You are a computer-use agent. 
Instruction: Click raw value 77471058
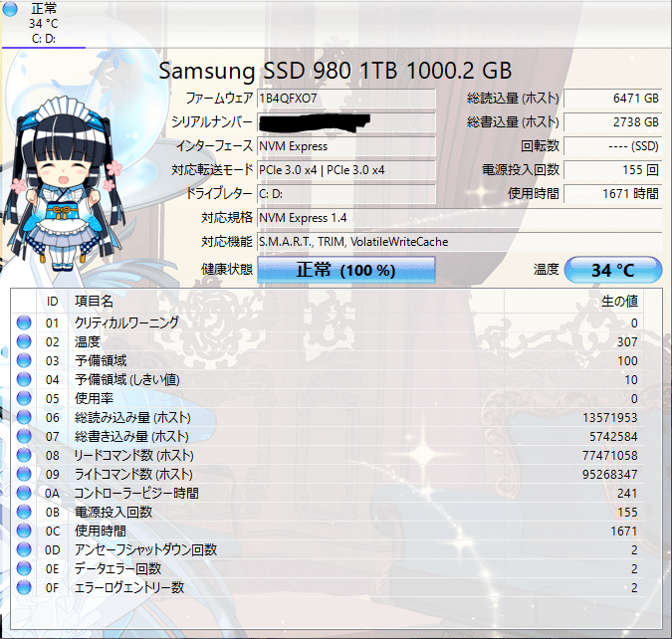click(x=610, y=455)
